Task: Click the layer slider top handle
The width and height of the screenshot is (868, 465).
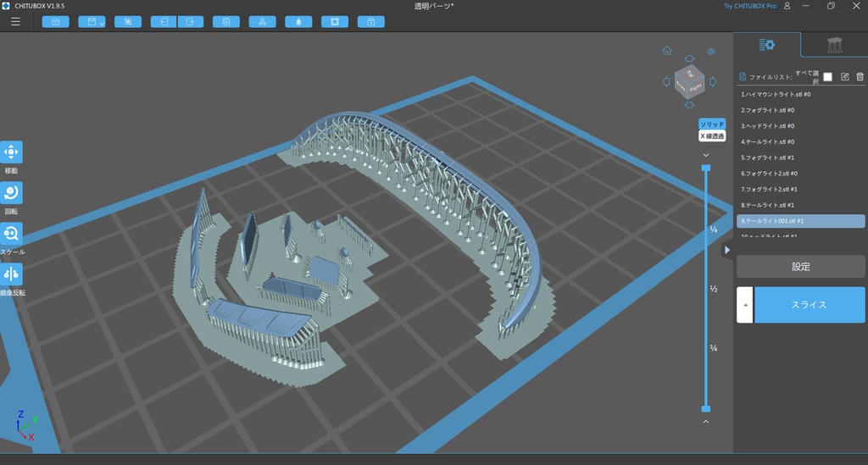Action: click(x=706, y=168)
